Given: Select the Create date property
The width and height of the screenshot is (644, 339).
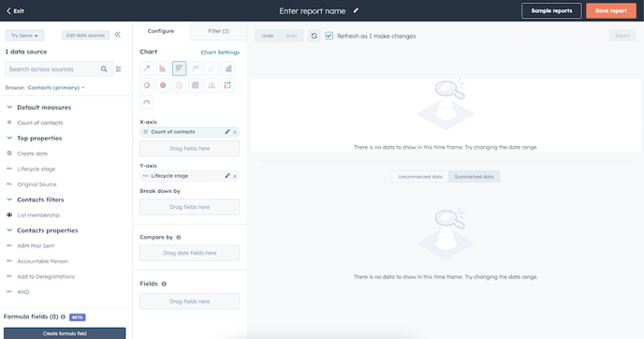Looking at the screenshot, I should [33, 154].
